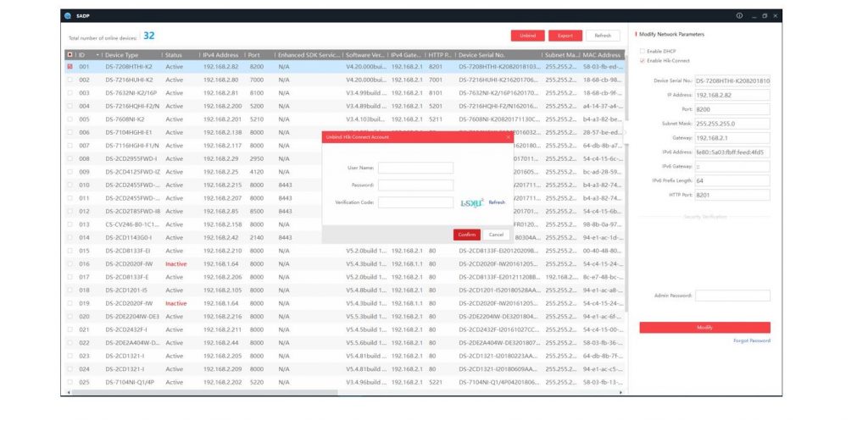Close the Unbind Hik-Connect Account dialog
This screenshot has height=426, width=868.
tap(509, 136)
